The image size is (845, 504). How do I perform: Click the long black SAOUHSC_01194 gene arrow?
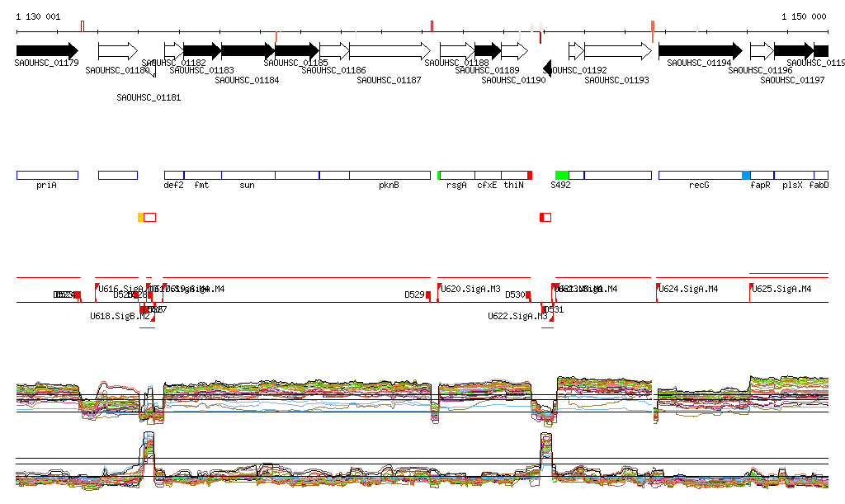(701, 51)
